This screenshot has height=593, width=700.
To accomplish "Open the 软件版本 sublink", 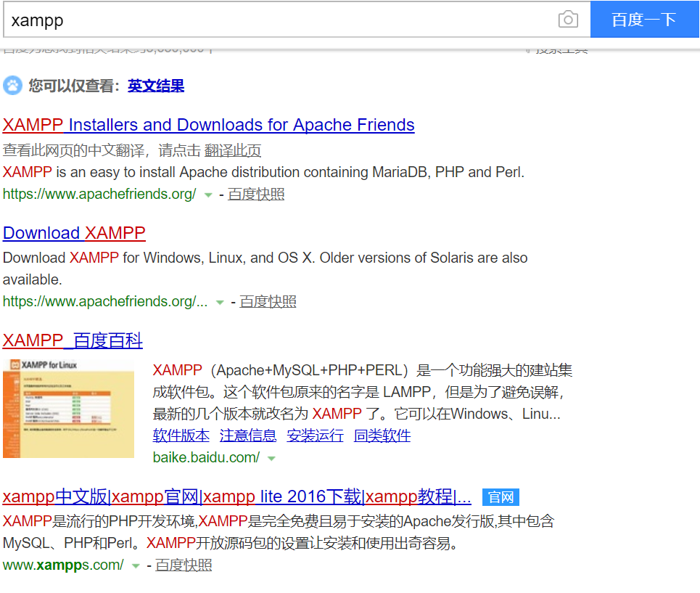I will 181,435.
